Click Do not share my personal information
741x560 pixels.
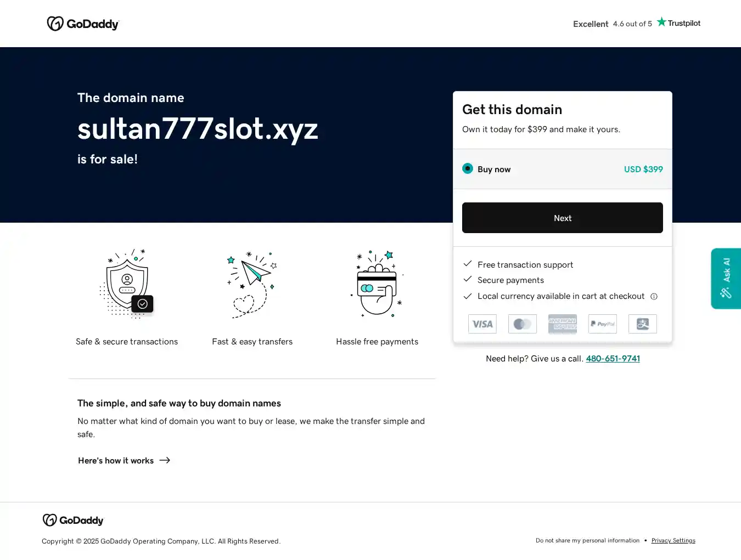click(x=587, y=541)
